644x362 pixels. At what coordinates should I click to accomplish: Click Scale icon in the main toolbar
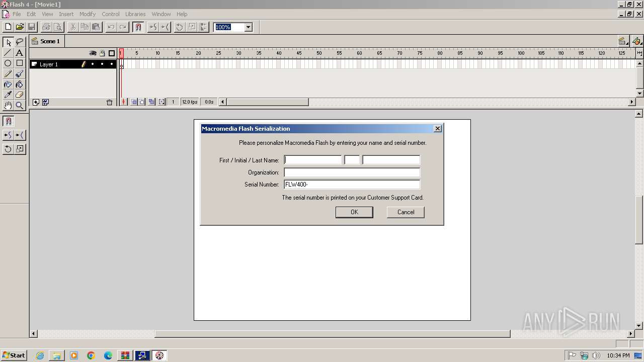coord(191,27)
